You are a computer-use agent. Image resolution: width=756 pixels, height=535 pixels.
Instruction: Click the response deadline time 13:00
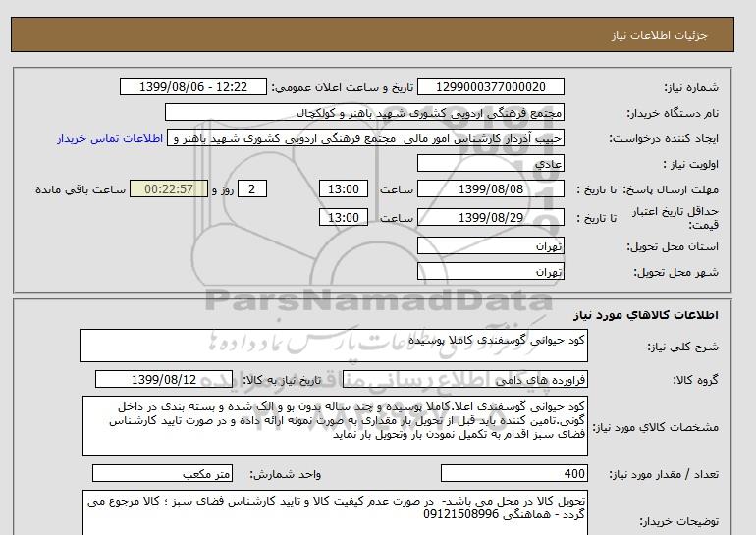(344, 188)
